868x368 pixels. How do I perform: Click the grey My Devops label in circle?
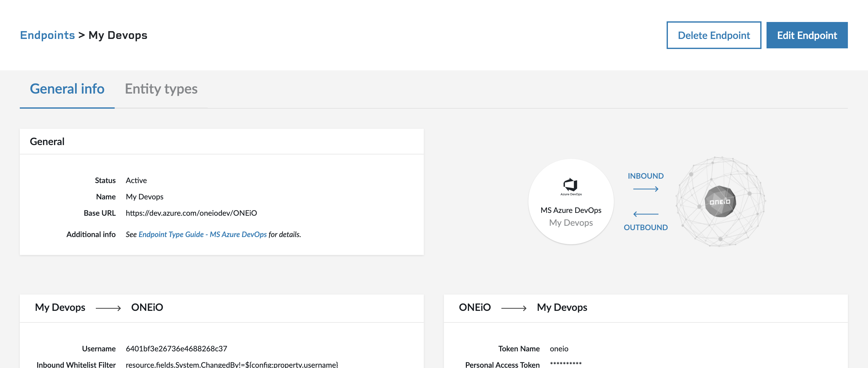click(571, 223)
